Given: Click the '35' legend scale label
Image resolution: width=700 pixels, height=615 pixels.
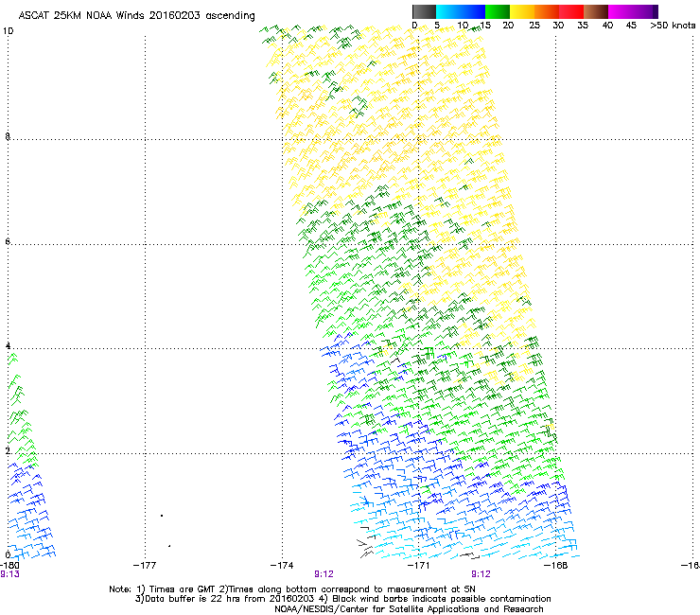Looking at the screenshot, I should point(583,26).
